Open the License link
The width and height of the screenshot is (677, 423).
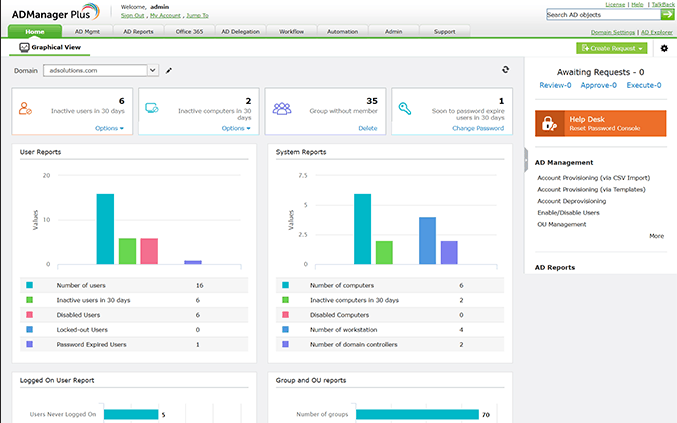[x=615, y=5]
